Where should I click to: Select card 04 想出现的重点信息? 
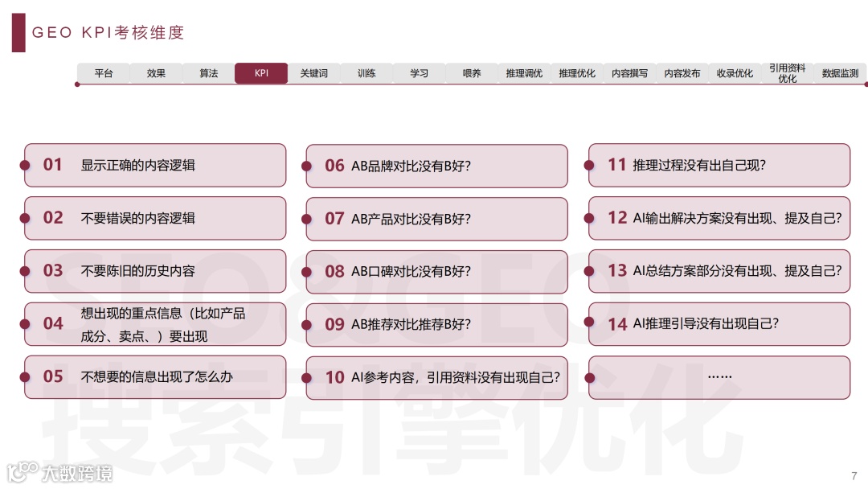click(155, 324)
